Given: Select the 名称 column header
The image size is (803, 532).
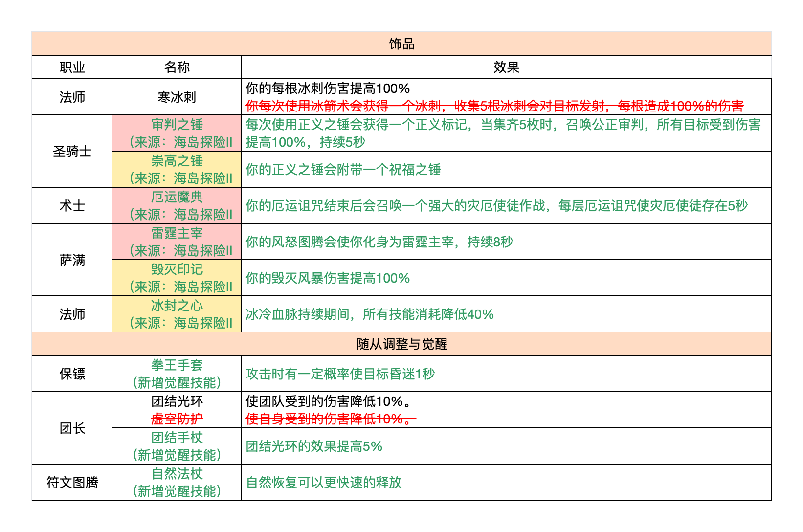Looking at the screenshot, I should (x=177, y=67).
